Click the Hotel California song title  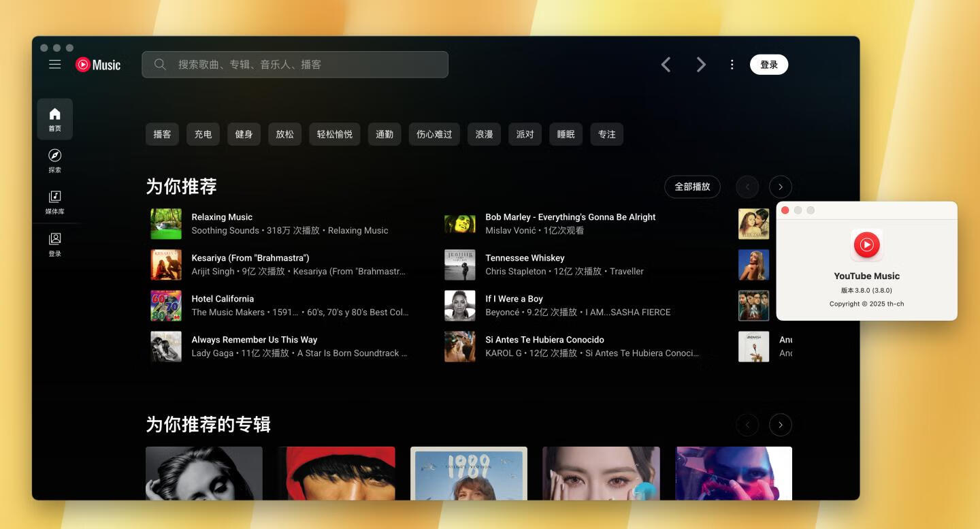tap(223, 299)
